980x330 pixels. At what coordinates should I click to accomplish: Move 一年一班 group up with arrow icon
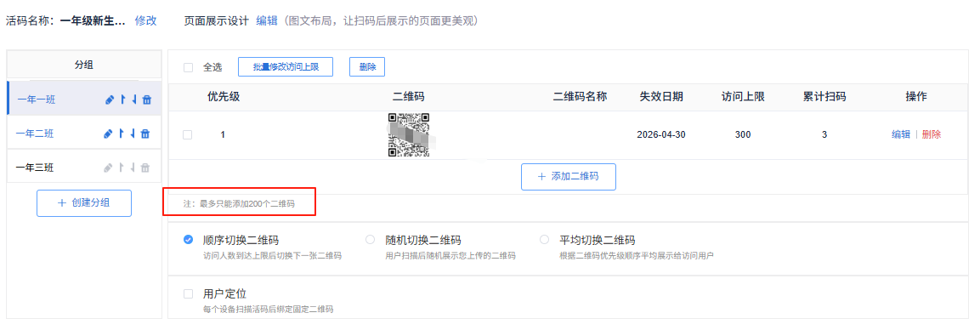coord(122,100)
